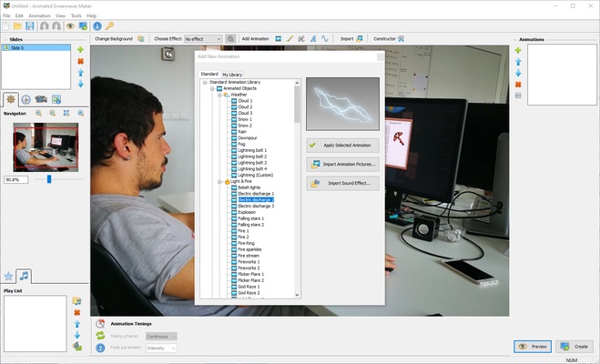
Task: Click the Undo arrow in main toolbar
Action: tap(44, 26)
